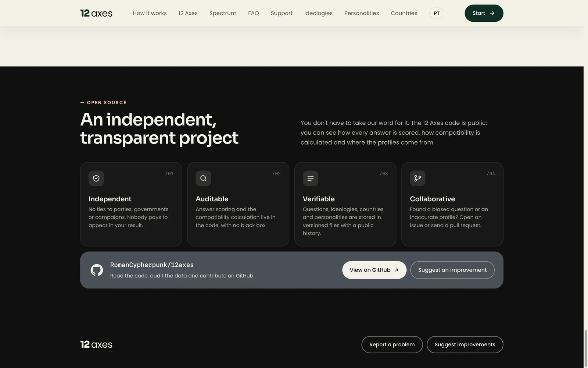Screen dimensions: 588x368
Task: Click the RomanCypherpunk/12axes repository name
Action: 152,265
